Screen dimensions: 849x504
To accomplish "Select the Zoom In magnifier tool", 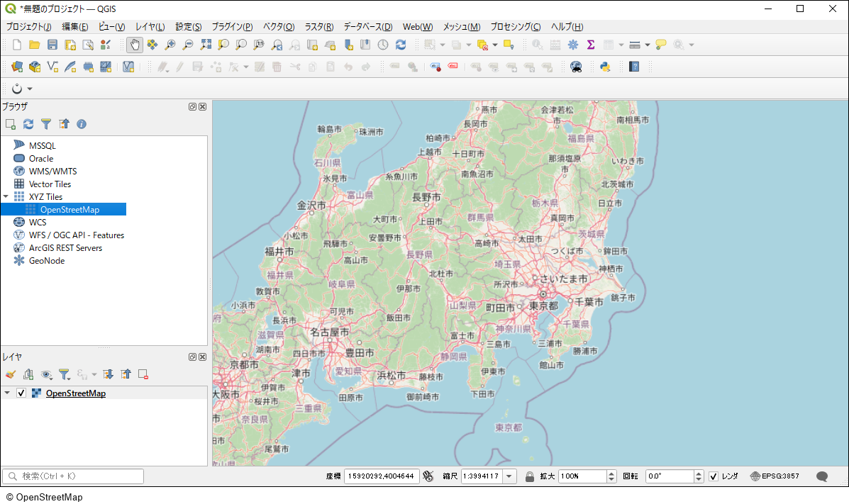I will tap(170, 45).
